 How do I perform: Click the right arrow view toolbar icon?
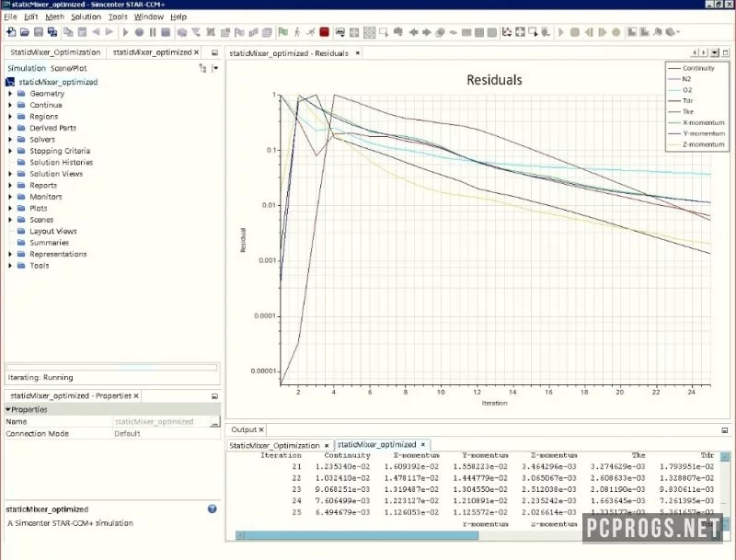click(x=427, y=32)
